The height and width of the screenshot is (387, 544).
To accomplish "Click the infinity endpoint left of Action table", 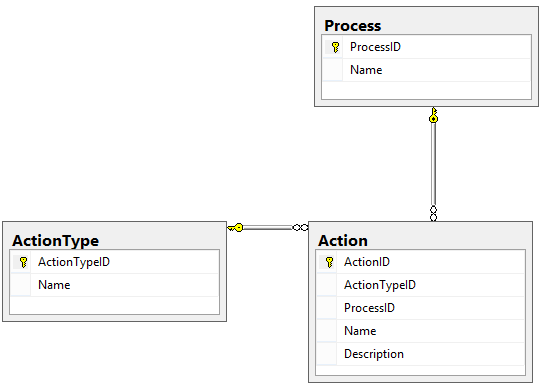I will (x=300, y=228).
